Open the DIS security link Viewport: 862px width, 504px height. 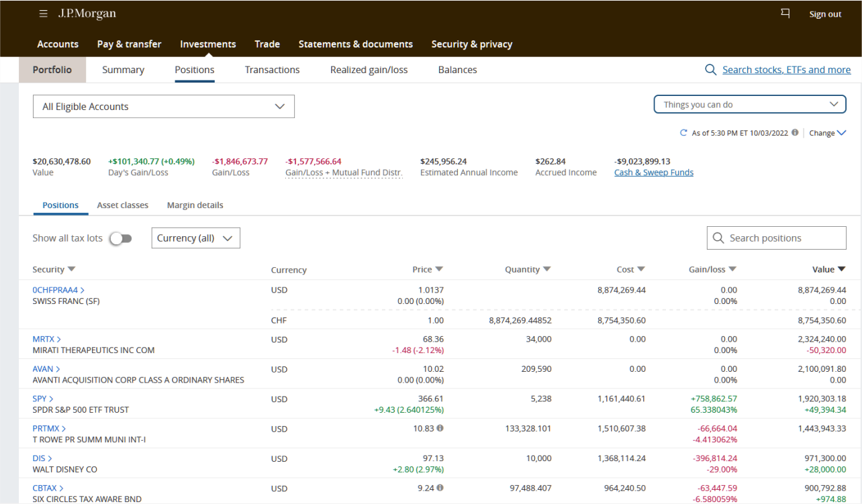pyautogui.click(x=42, y=458)
